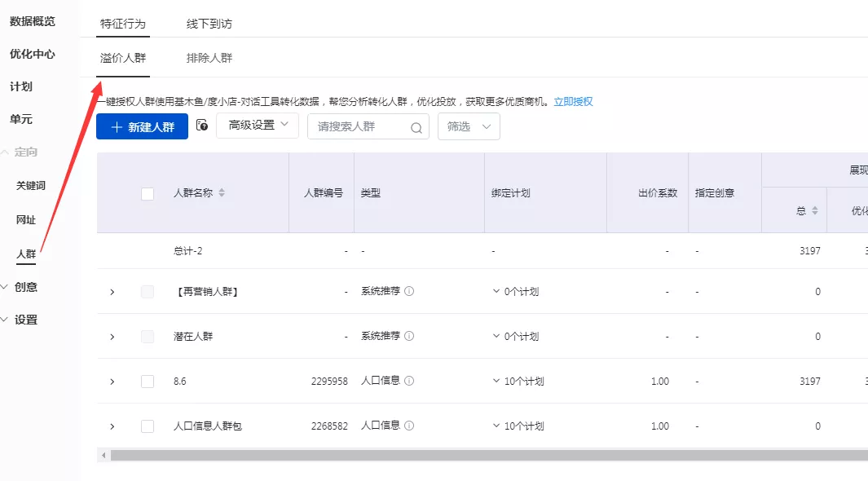The width and height of the screenshot is (868, 481).
Task: Expand the 8.6 row
Action: point(112,382)
